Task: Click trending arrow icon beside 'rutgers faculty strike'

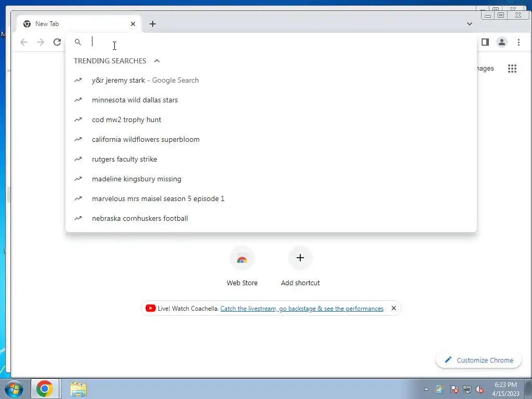Action: [78, 159]
